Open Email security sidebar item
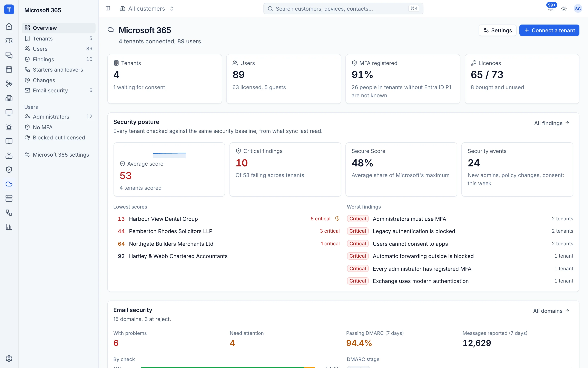588x368 pixels. click(59, 90)
